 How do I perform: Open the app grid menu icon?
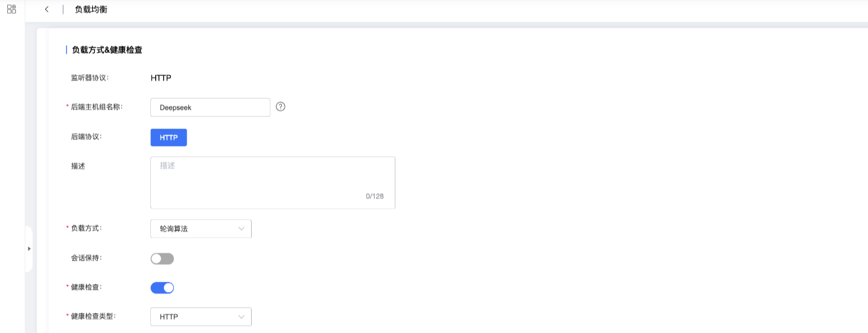tap(11, 9)
